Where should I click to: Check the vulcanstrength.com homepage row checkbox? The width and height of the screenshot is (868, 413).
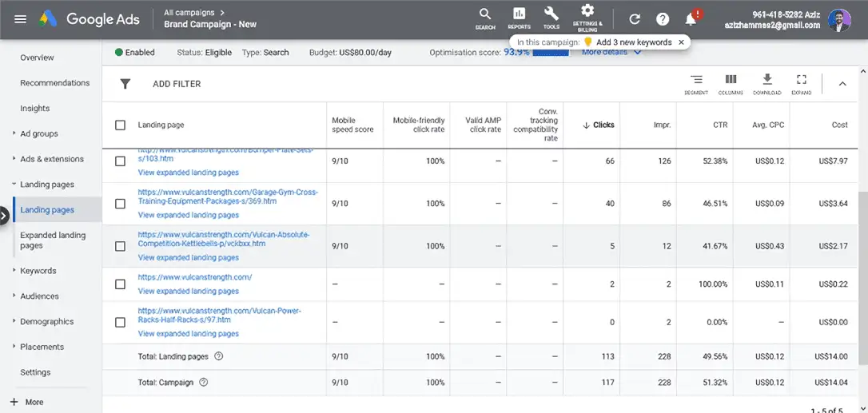120,284
